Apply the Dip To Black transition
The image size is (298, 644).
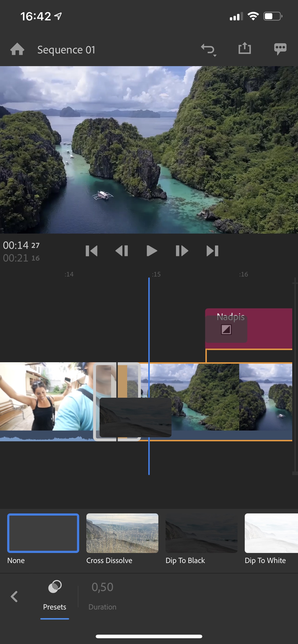(x=201, y=533)
